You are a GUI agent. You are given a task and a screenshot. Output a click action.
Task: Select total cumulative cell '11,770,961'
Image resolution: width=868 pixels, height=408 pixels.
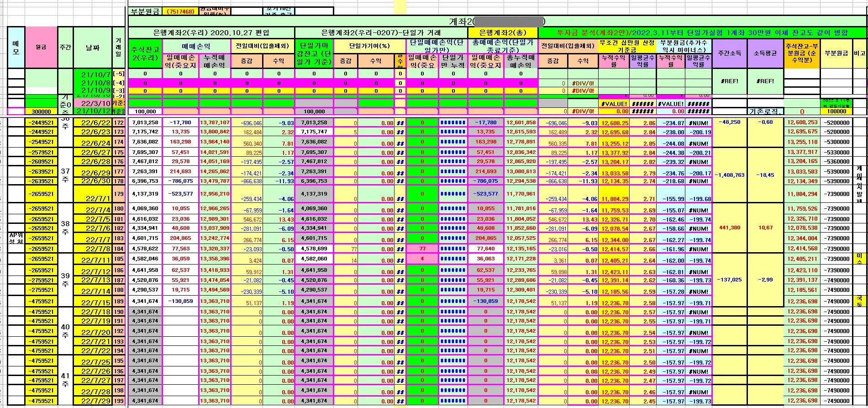pyautogui.click(x=521, y=194)
